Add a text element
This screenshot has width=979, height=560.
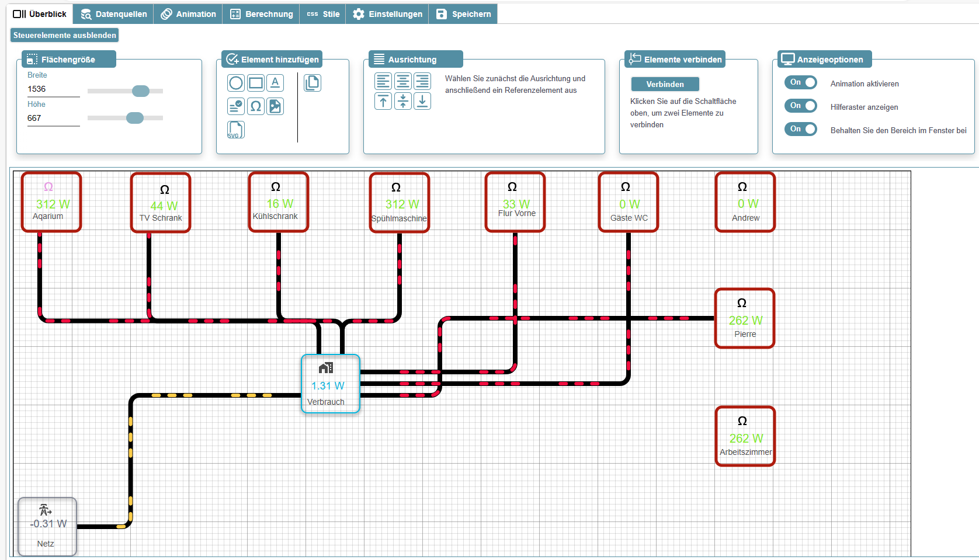pos(275,83)
